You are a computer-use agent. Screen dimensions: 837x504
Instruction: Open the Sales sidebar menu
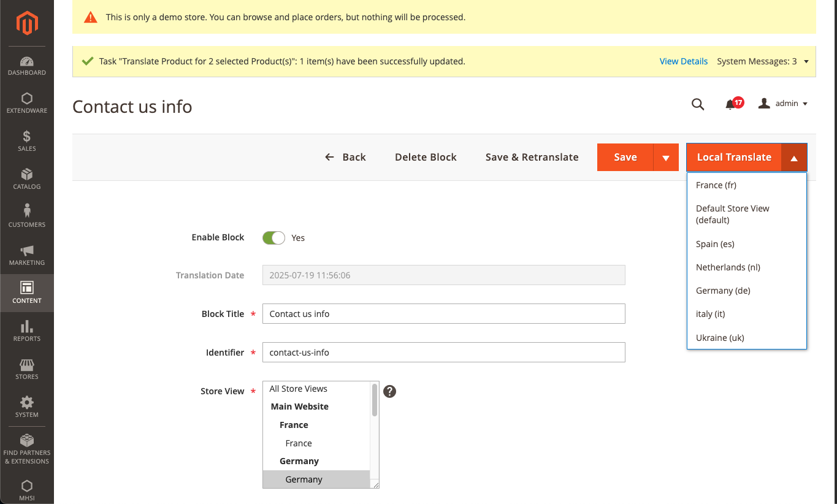[27, 141]
